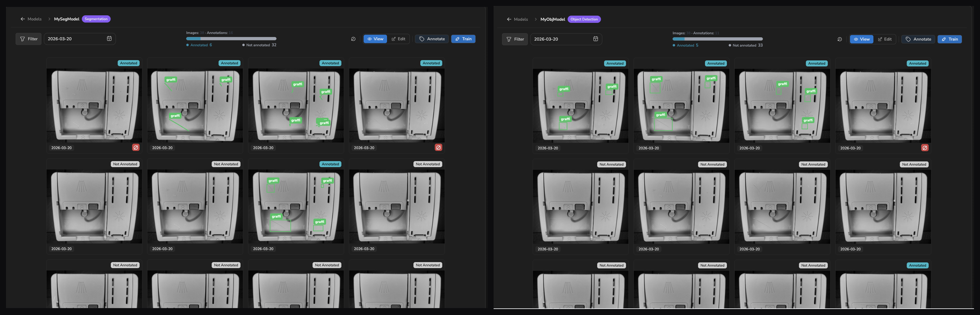The width and height of the screenshot is (980, 315).
Task: Click the 'Annotated 6' legend entry
Action: pyautogui.click(x=199, y=45)
